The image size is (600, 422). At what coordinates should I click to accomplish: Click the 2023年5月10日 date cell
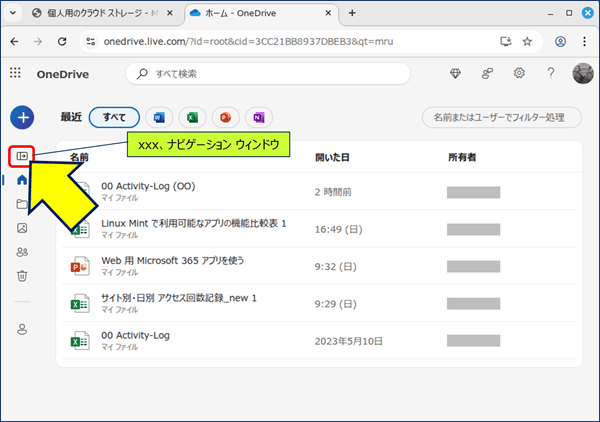pos(349,341)
